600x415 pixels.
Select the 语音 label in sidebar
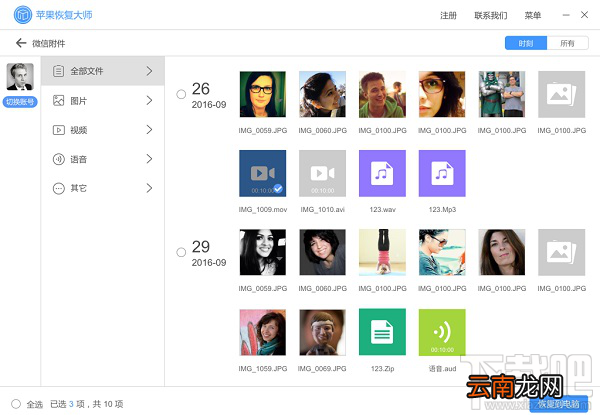pos(78,159)
